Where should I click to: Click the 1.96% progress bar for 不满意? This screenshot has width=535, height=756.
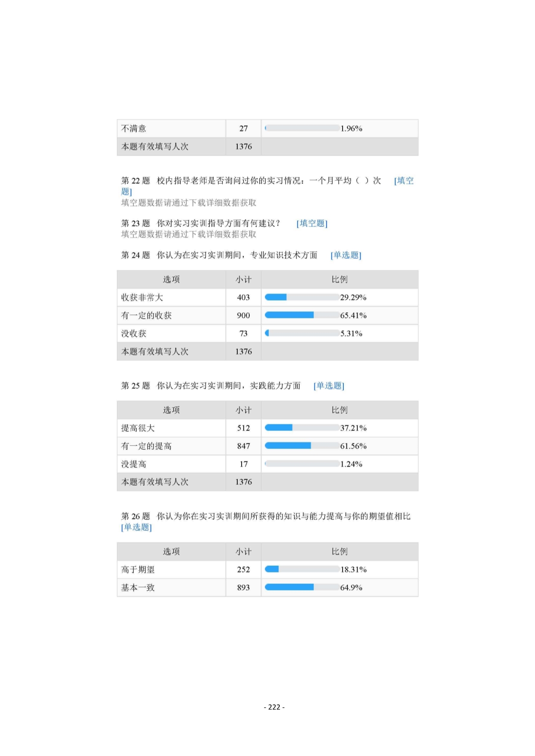(x=302, y=129)
